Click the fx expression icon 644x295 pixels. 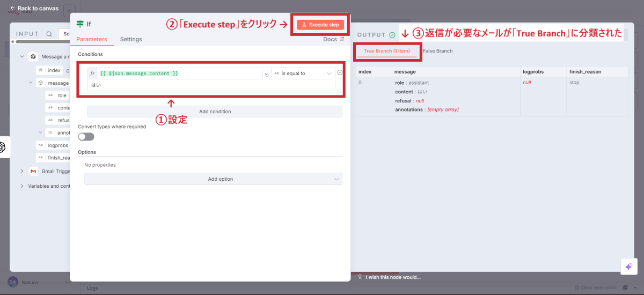(92, 73)
